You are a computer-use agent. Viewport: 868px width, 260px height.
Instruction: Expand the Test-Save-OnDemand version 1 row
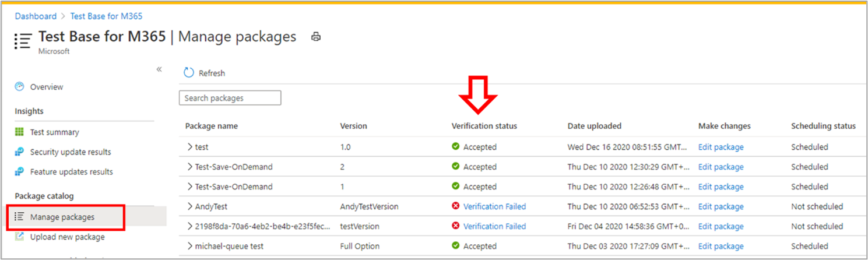tap(189, 187)
